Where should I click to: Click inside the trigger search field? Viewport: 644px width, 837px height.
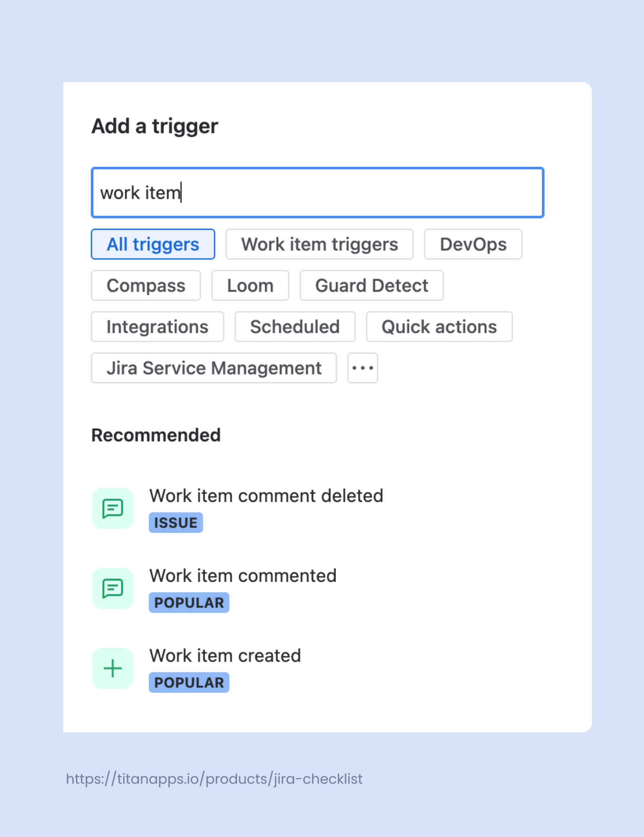coord(317,192)
